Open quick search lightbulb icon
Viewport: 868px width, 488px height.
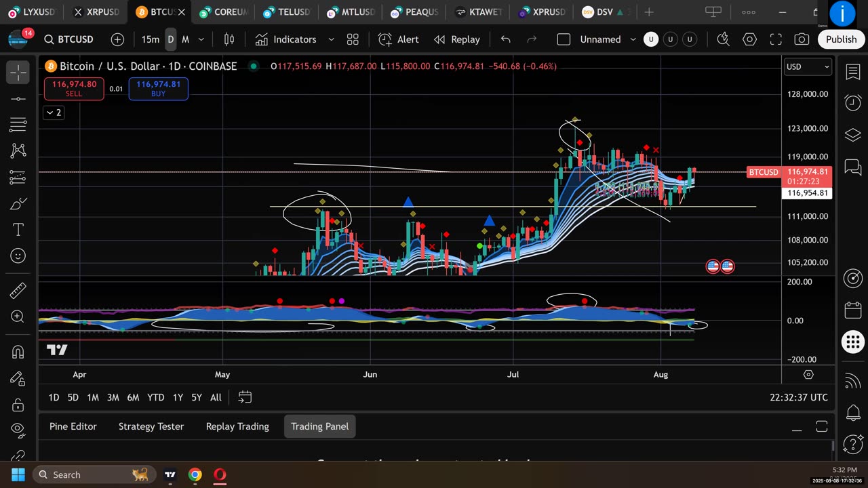723,39
